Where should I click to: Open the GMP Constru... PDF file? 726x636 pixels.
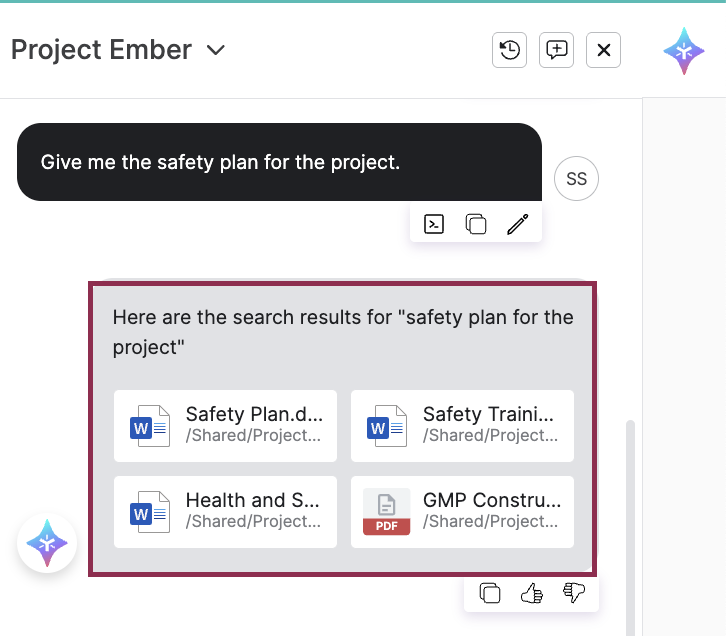[462, 511]
